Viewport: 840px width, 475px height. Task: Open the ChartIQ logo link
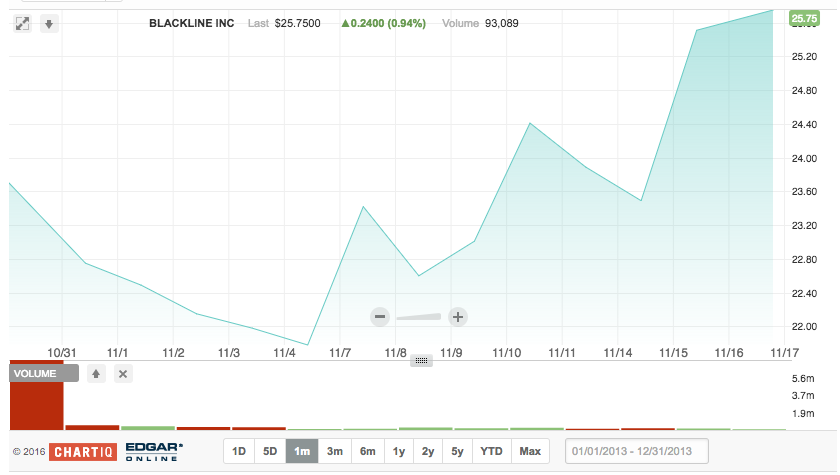83,451
